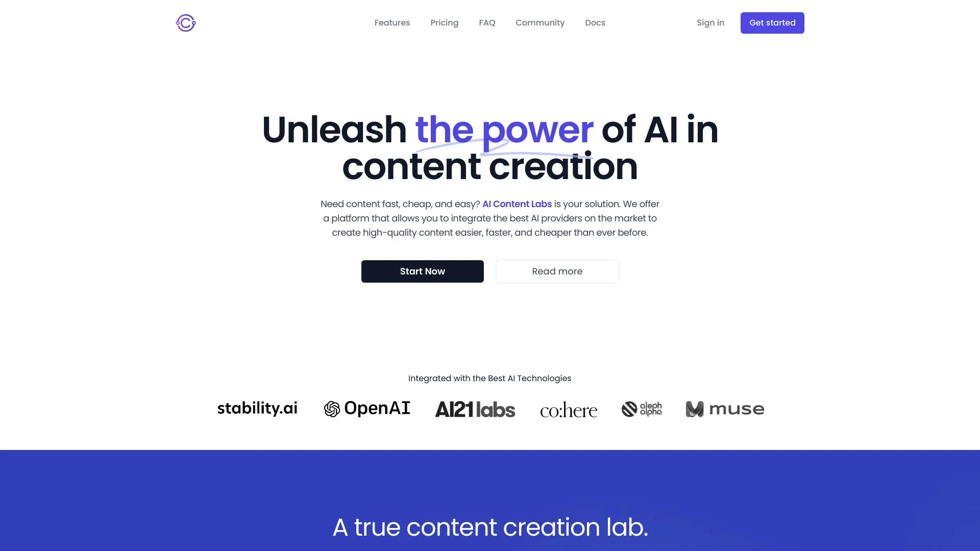Click the stability.ai brand logo
The height and width of the screenshot is (551, 980).
click(258, 407)
